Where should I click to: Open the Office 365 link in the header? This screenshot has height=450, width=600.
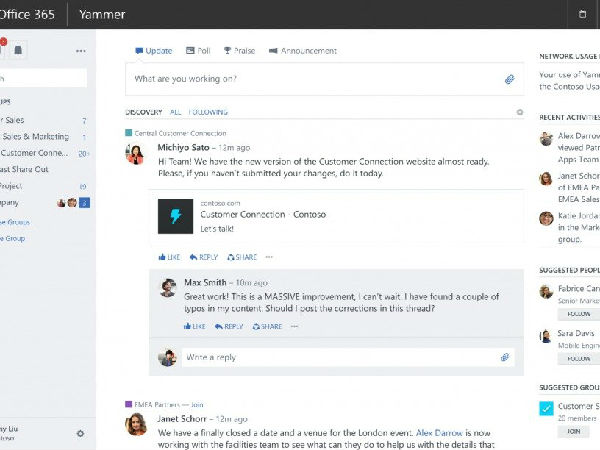pos(27,15)
